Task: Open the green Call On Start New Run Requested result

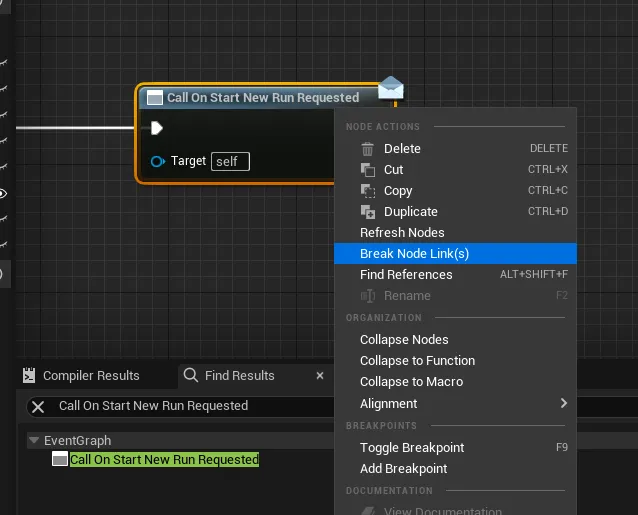Action: 164,460
